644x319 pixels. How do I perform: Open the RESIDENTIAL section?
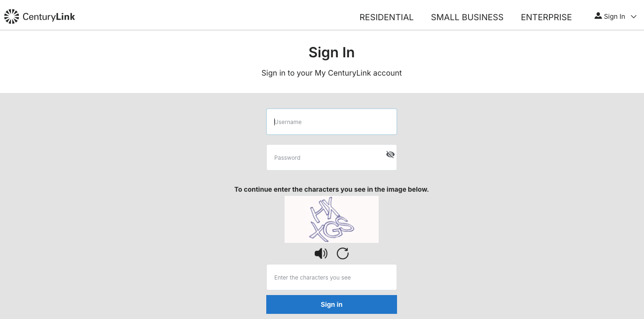[386, 17]
